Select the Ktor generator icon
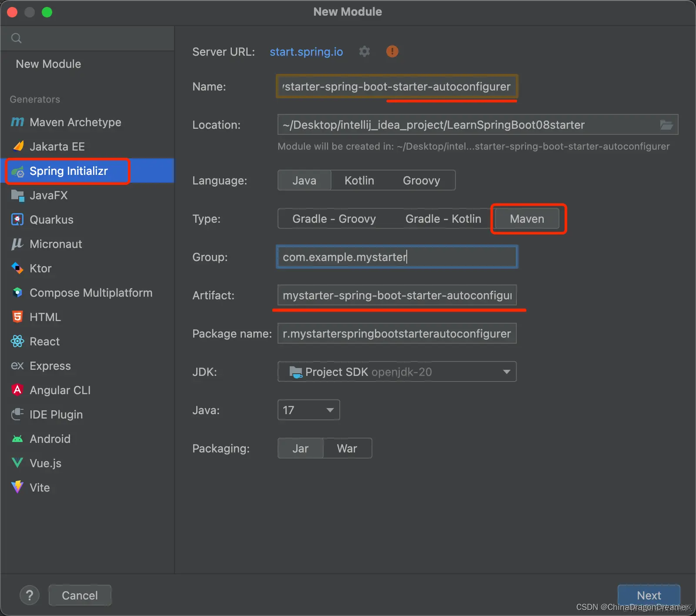The image size is (696, 616). (17, 268)
